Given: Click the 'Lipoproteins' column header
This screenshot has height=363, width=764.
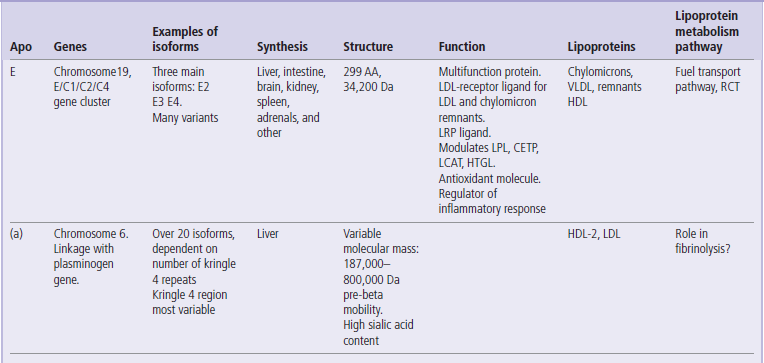Looking at the screenshot, I should coord(601,47).
